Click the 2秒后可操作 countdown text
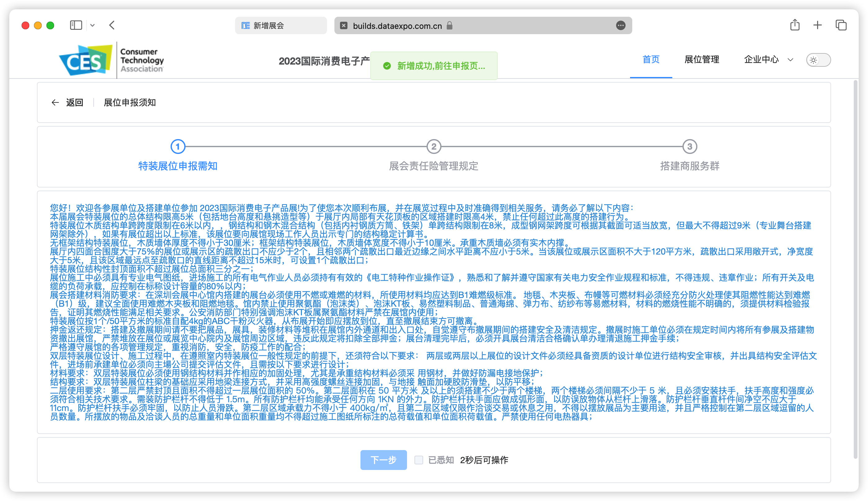This screenshot has width=868, height=501. pos(484,460)
